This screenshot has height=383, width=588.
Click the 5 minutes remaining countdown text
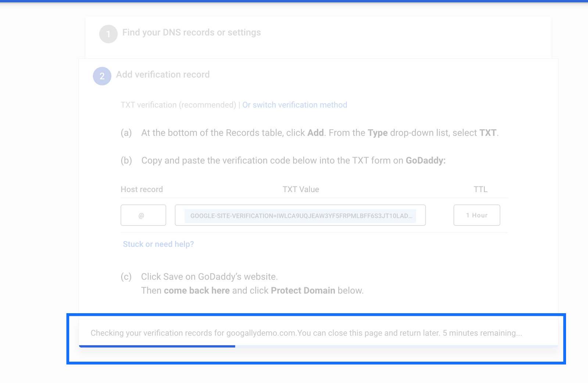pyautogui.click(x=481, y=333)
